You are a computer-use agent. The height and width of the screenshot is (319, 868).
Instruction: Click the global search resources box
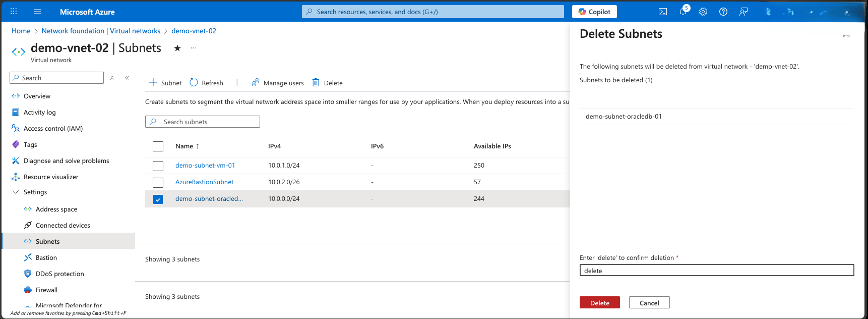point(433,12)
